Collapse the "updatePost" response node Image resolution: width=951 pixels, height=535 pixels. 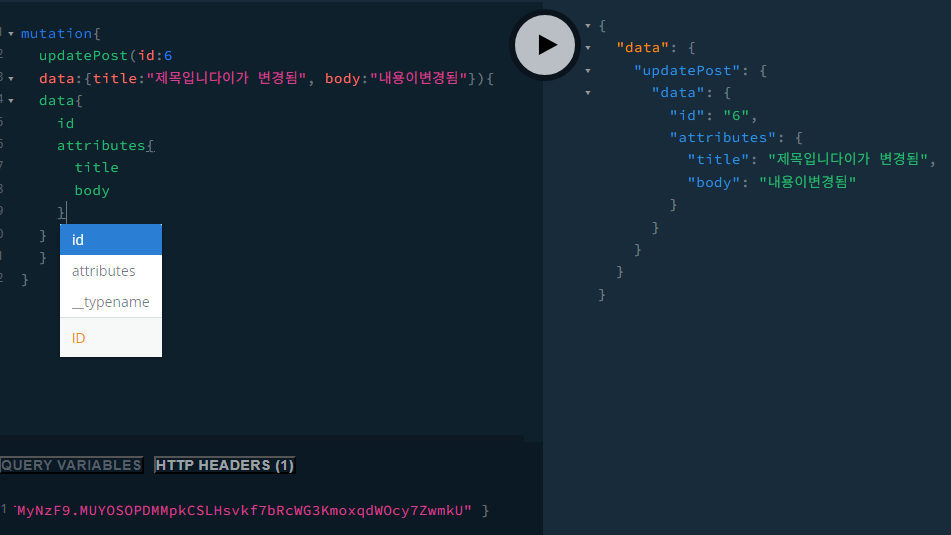pyautogui.click(x=588, y=70)
